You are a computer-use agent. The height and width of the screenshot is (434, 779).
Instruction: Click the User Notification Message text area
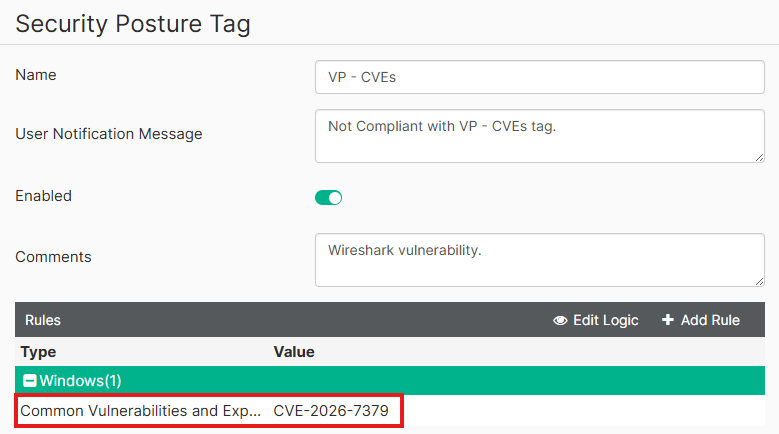coord(540,136)
